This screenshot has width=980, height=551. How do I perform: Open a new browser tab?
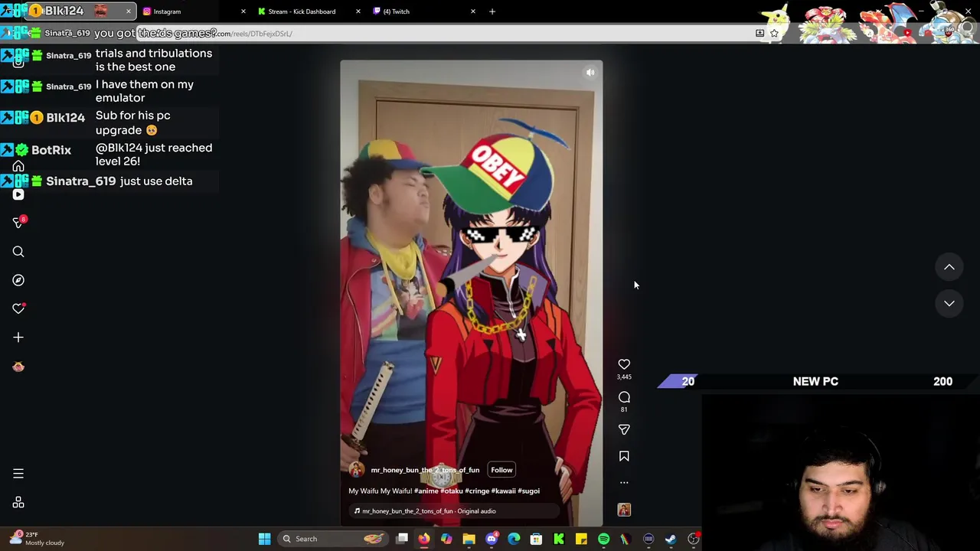492,11
